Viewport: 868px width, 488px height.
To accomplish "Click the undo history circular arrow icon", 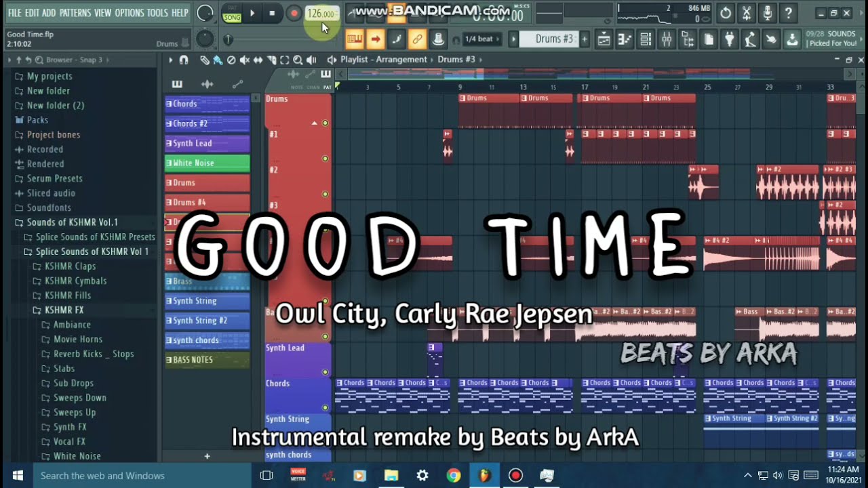I will point(726,13).
